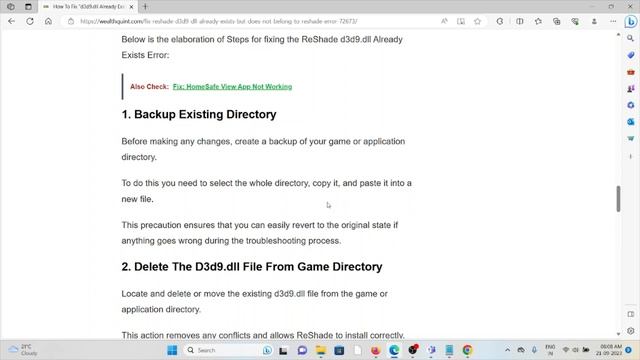
Task: Click the scrollbar up arrow
Action: coord(618,36)
